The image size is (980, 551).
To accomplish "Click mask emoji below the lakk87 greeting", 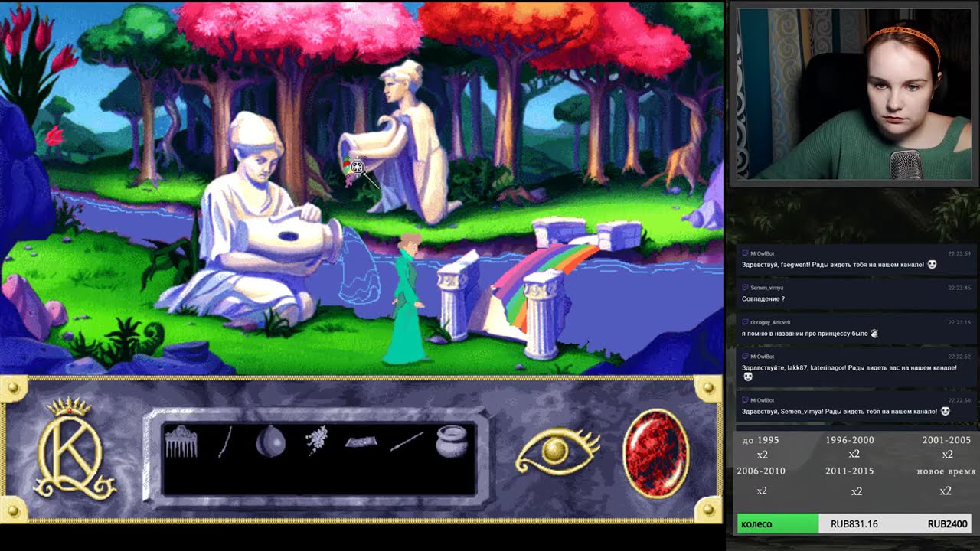I will tap(748, 377).
